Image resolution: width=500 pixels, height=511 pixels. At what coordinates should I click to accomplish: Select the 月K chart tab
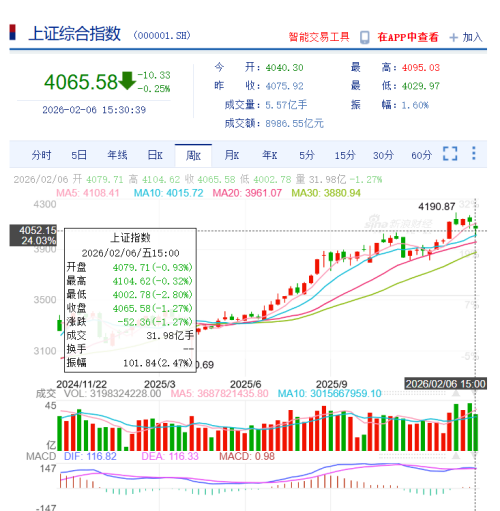(232, 155)
